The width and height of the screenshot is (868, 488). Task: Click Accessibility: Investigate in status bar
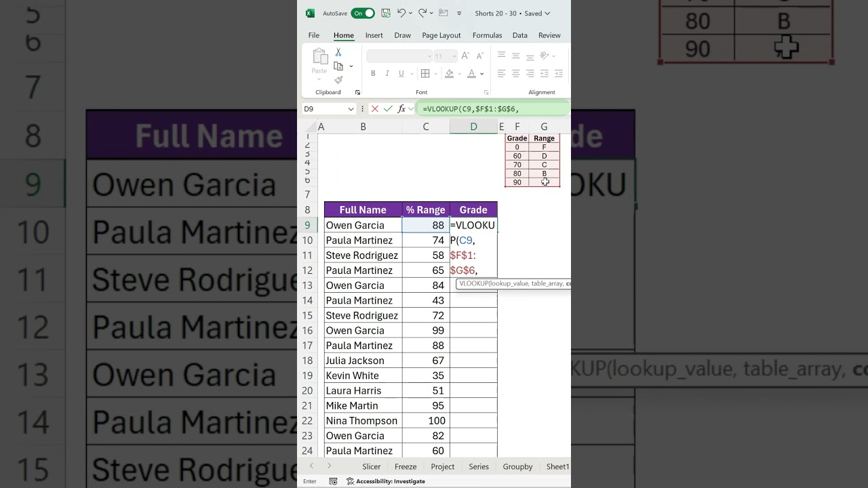(386, 481)
